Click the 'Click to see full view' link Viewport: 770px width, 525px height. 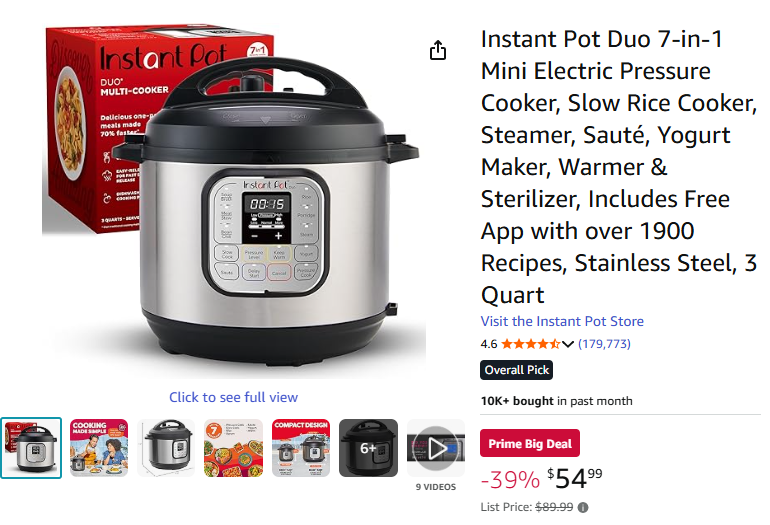tap(233, 397)
